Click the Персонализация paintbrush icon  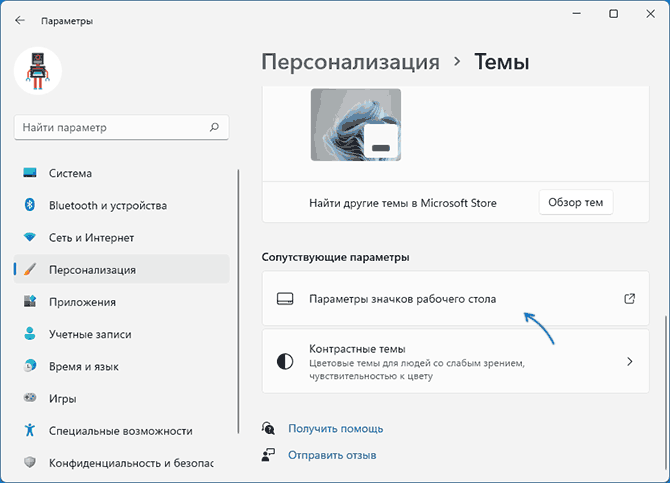[x=30, y=269]
